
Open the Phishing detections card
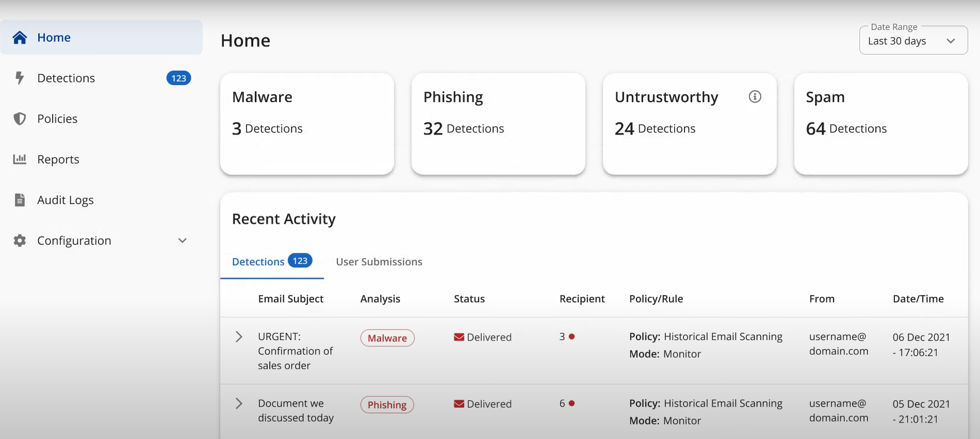498,124
